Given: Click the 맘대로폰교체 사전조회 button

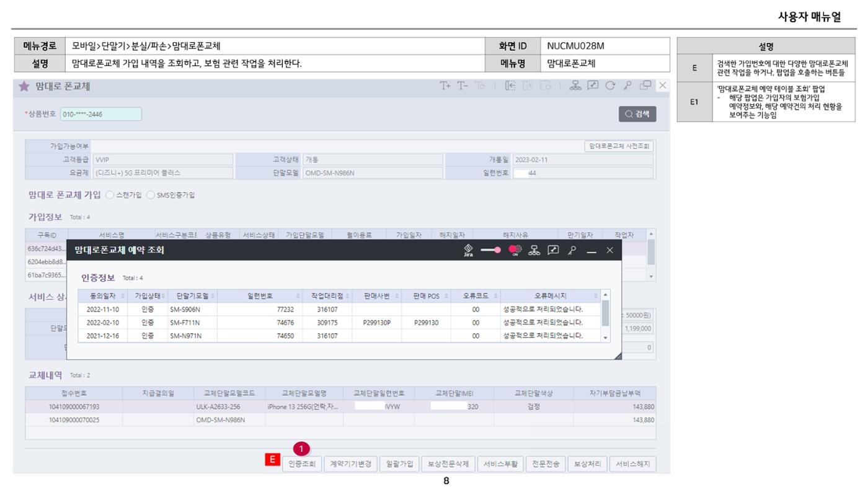Looking at the screenshot, I should 619,146.
